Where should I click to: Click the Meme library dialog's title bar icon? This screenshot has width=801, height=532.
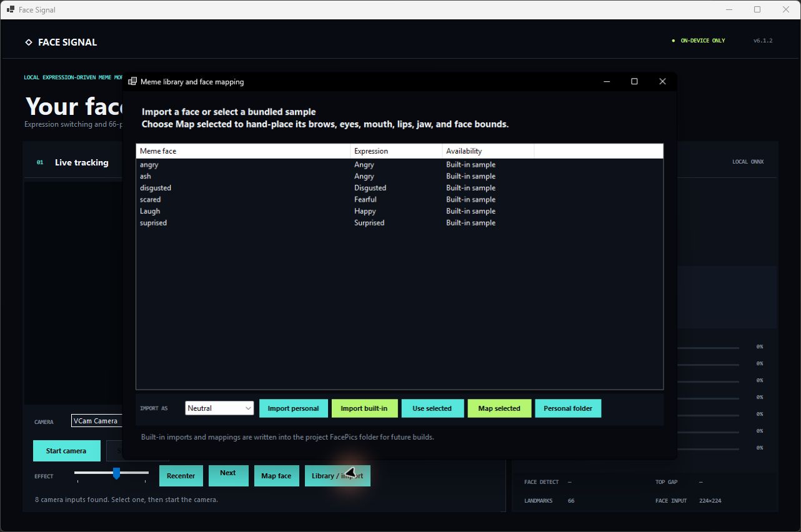132,82
